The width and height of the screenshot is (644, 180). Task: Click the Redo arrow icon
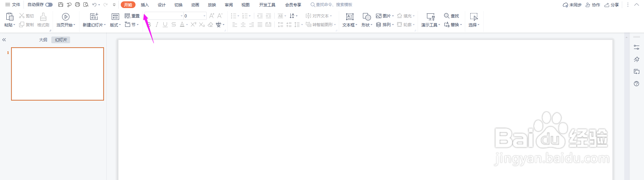point(105,5)
